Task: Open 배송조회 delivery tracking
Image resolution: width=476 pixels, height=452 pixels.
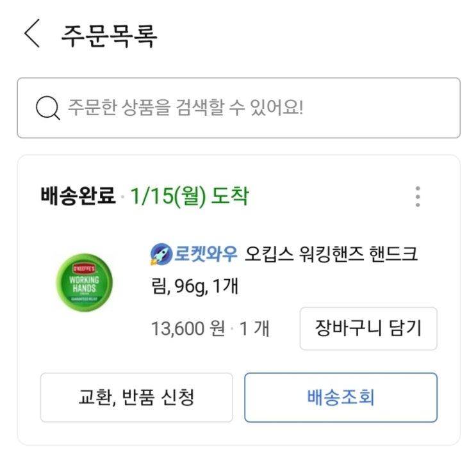Action: [341, 398]
